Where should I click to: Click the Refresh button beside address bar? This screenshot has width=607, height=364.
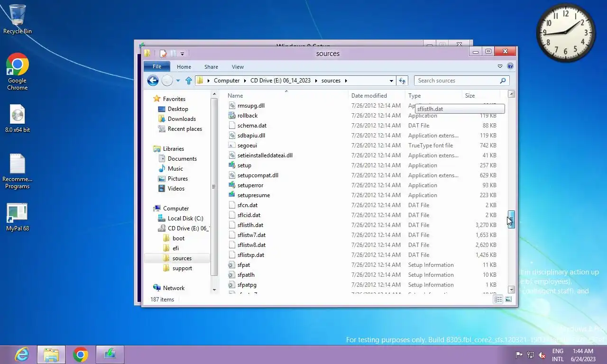(403, 81)
